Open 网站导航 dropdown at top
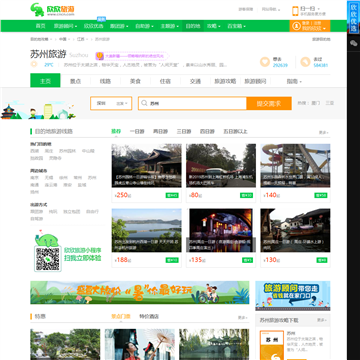 pyautogui.click(x=271, y=9)
